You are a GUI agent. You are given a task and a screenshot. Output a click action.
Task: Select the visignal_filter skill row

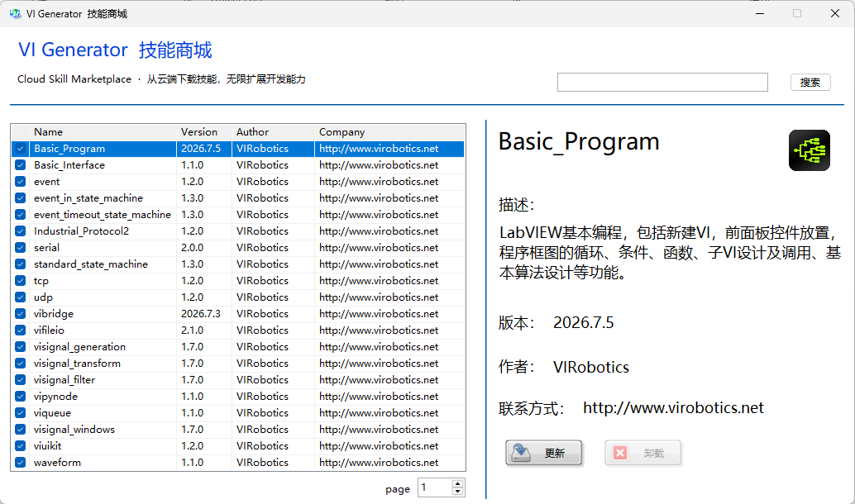(238, 380)
